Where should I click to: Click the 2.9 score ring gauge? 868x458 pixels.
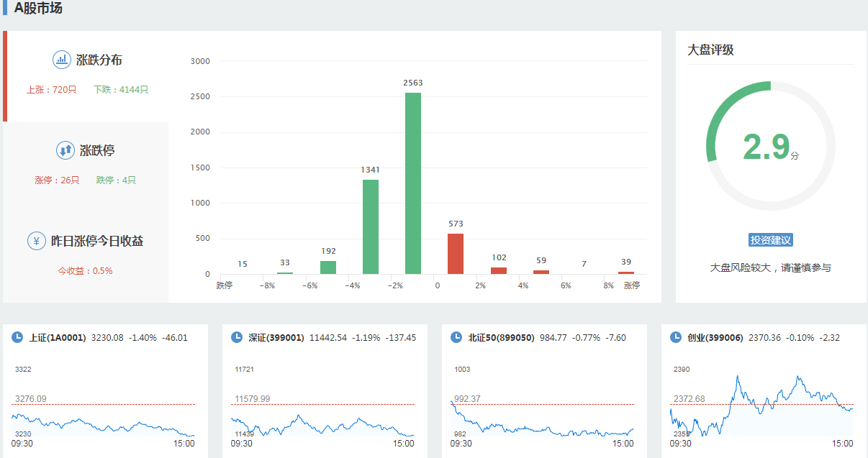pyautogui.click(x=771, y=146)
